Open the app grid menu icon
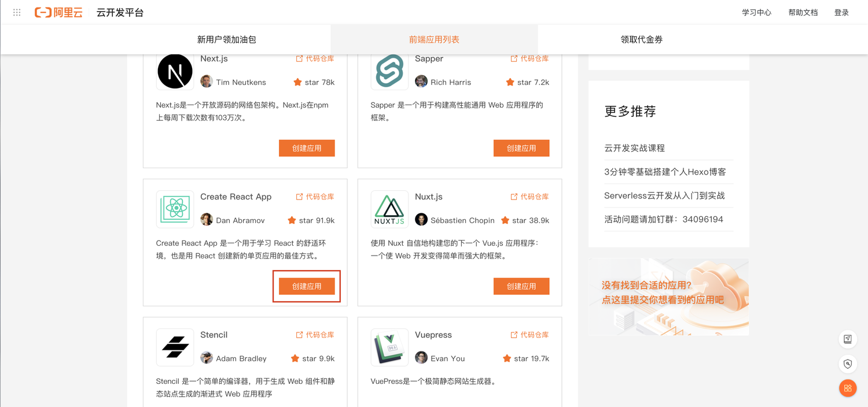Image resolution: width=868 pixels, height=407 pixels. coord(17,13)
